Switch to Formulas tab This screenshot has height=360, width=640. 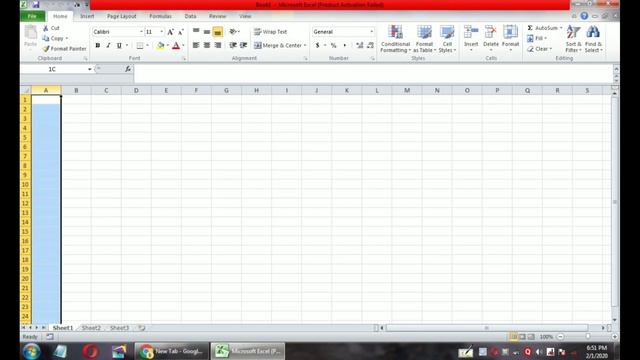[x=160, y=16]
